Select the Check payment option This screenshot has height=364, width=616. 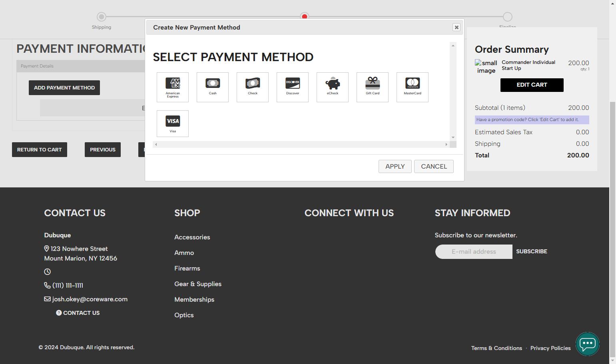(x=253, y=87)
